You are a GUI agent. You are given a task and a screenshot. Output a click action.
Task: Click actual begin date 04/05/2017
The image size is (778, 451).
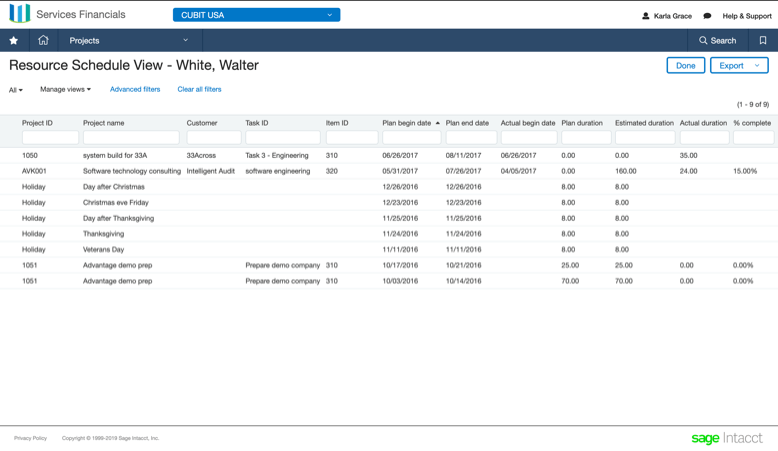coord(519,171)
